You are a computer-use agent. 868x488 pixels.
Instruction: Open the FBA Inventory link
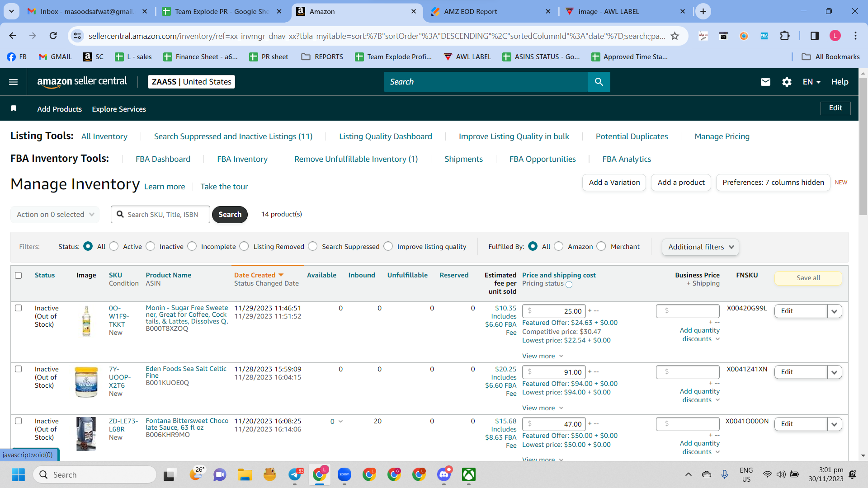coord(242,159)
